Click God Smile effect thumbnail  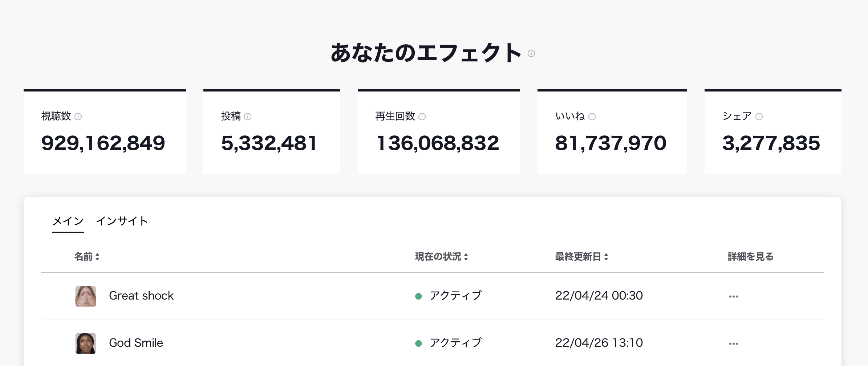86,343
